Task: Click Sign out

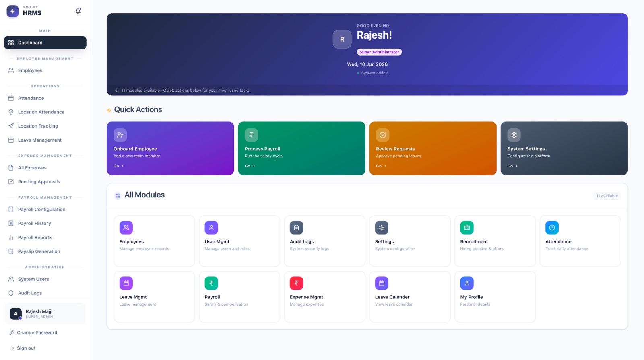Action: 26,348
